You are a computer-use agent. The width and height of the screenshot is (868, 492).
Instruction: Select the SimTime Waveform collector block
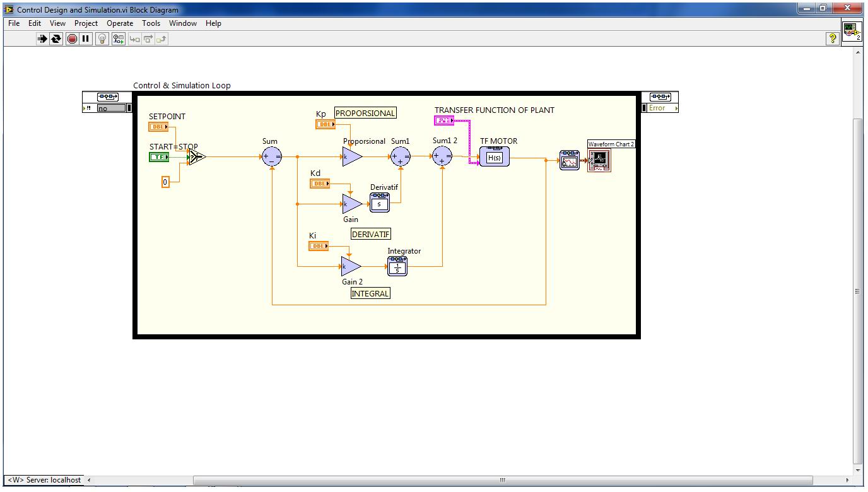tap(570, 160)
